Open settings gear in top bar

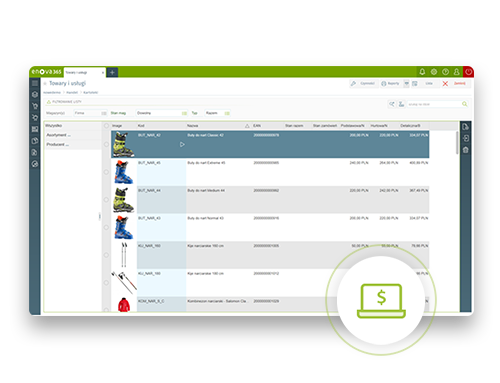434,72
